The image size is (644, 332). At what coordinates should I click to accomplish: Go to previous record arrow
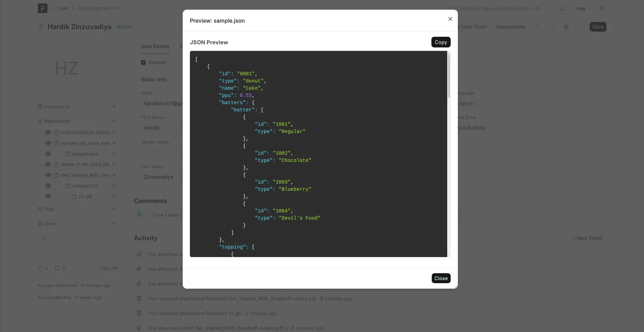pos(537,27)
